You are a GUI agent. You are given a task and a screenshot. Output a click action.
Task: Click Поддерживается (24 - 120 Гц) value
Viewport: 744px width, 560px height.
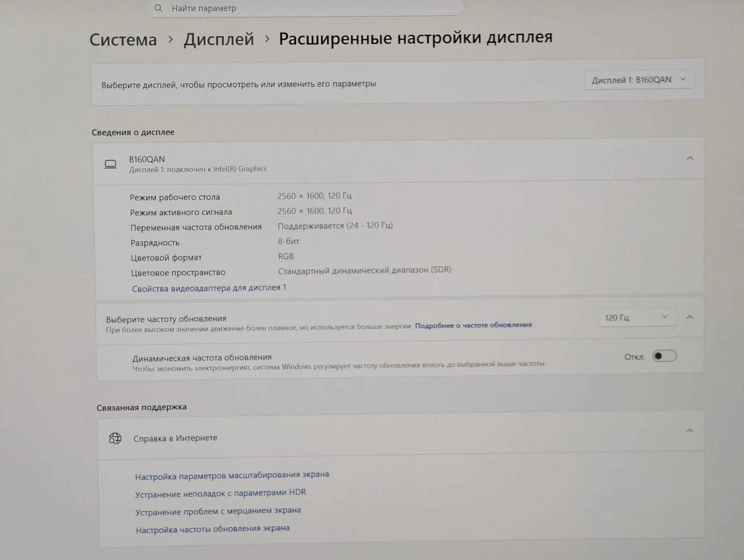coord(335,226)
